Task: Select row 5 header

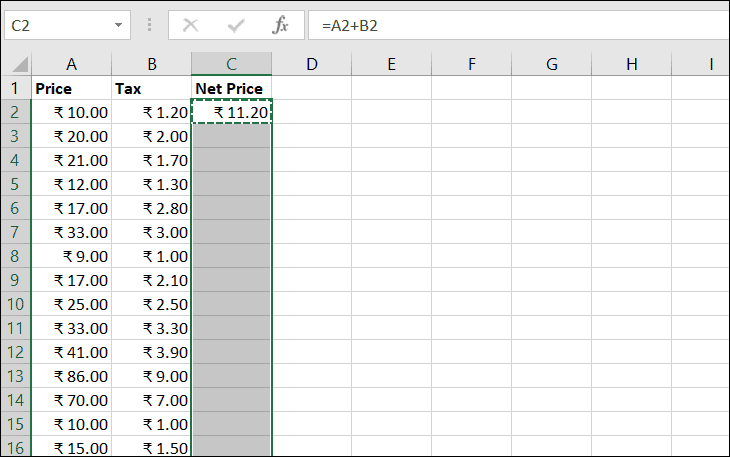Action: pos(16,184)
